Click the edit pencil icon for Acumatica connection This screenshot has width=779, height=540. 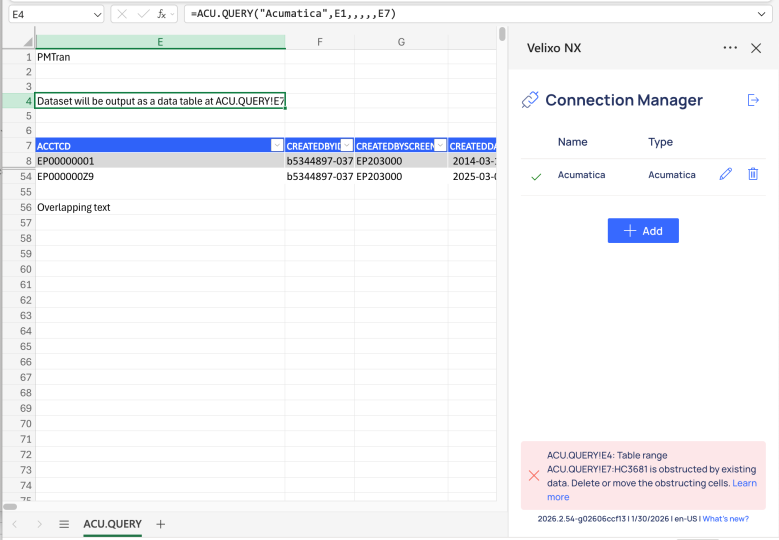[726, 175]
